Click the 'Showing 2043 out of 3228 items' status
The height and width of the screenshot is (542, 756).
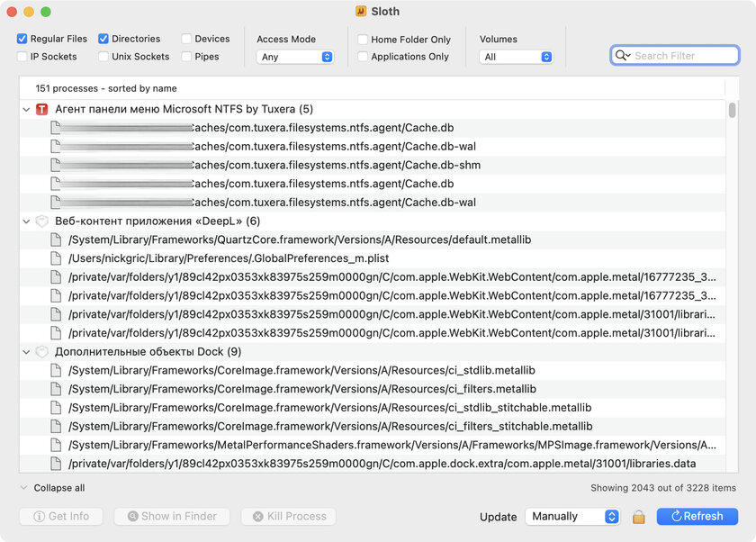click(663, 488)
